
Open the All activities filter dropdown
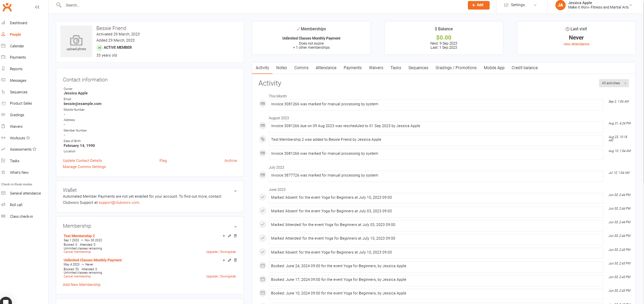pyautogui.click(x=614, y=83)
